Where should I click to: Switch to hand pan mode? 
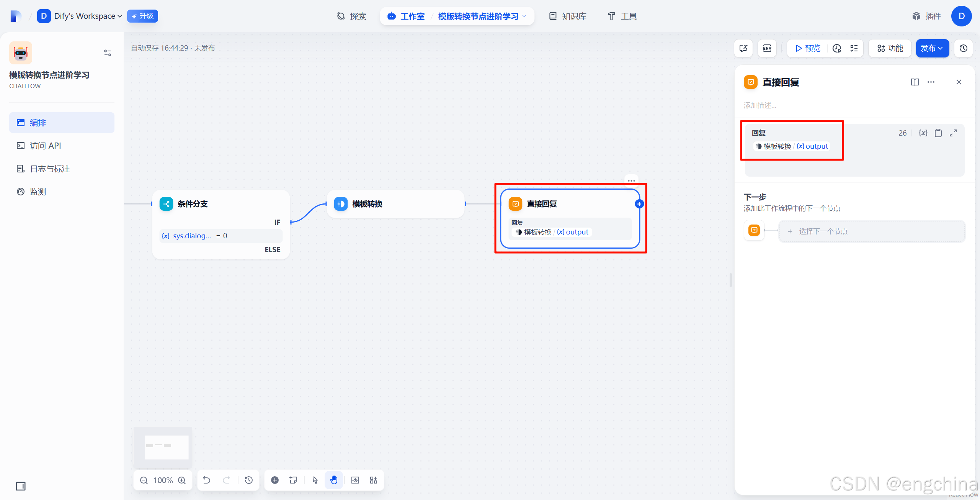[x=334, y=480]
